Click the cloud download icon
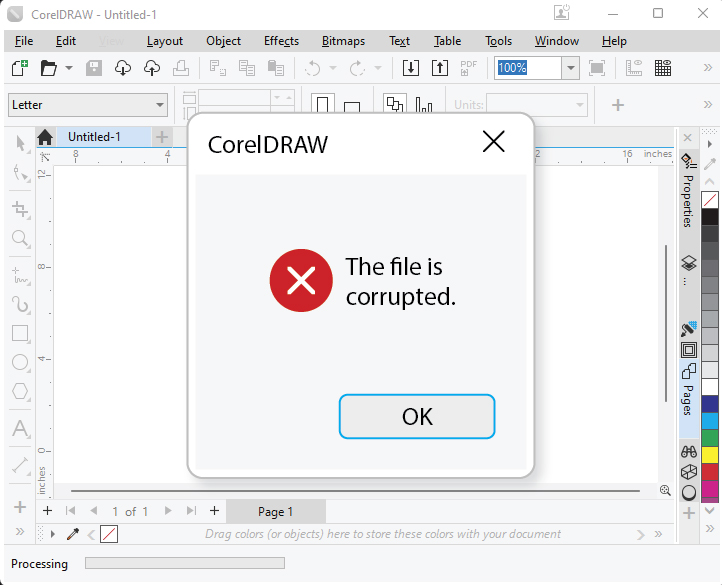The width and height of the screenshot is (722, 585). point(123,68)
